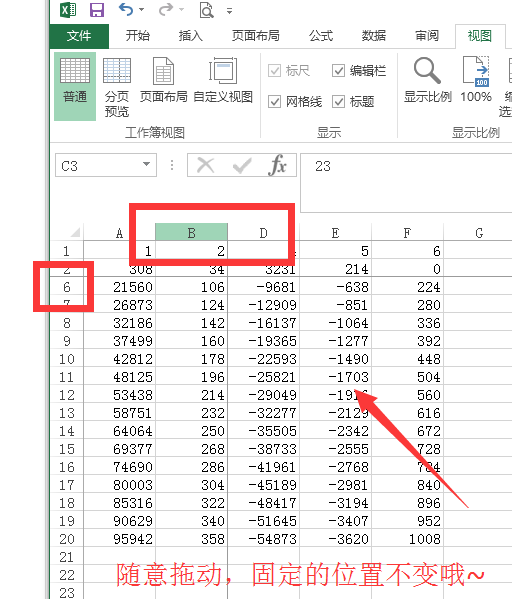The height and width of the screenshot is (599, 512).
Task: Confirm entry with checkmark button
Action: tap(242, 165)
